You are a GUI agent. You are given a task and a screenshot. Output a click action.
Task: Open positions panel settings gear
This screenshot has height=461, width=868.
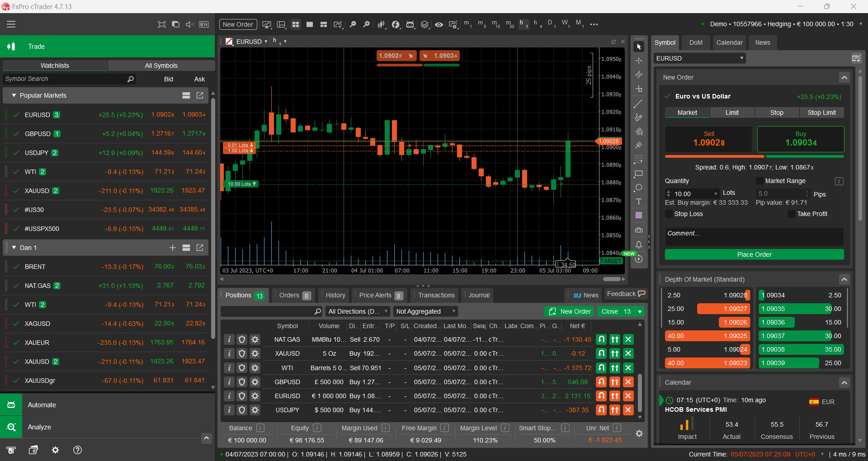(x=639, y=433)
